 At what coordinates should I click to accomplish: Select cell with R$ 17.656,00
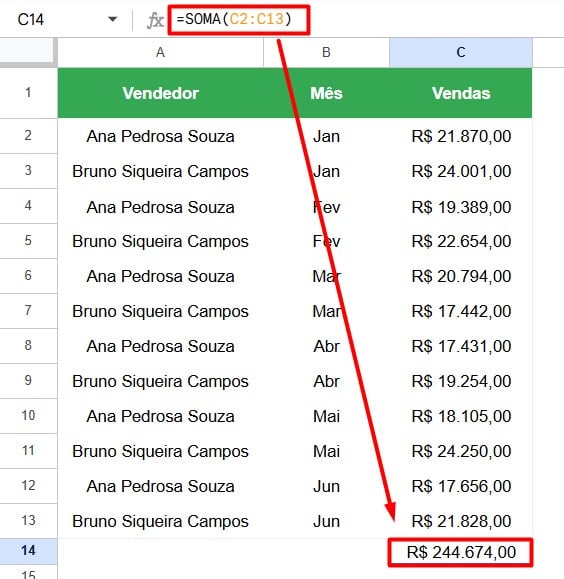461,486
